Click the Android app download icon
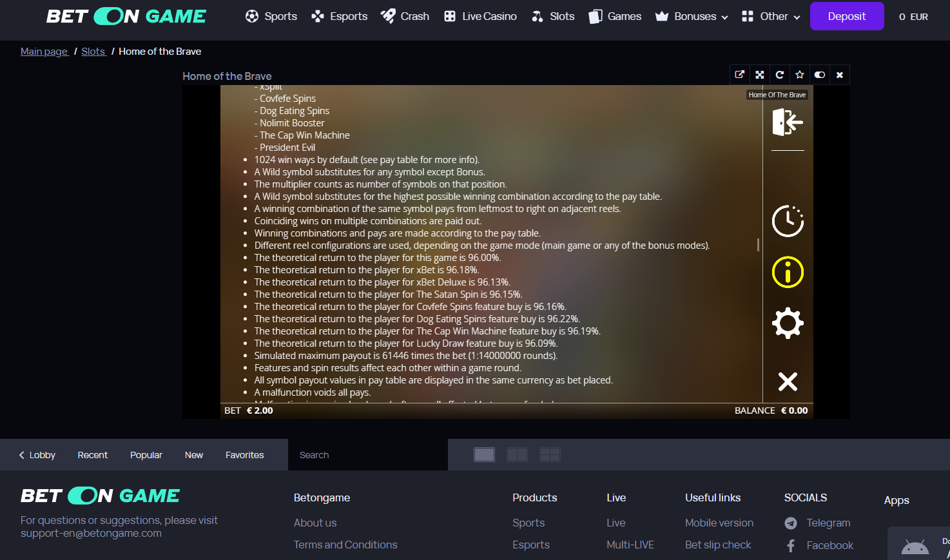This screenshot has height=560, width=950. tap(915, 548)
